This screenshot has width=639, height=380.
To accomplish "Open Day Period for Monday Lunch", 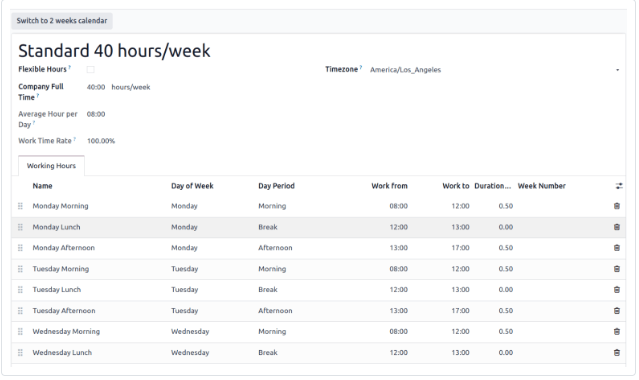I will (x=268, y=227).
